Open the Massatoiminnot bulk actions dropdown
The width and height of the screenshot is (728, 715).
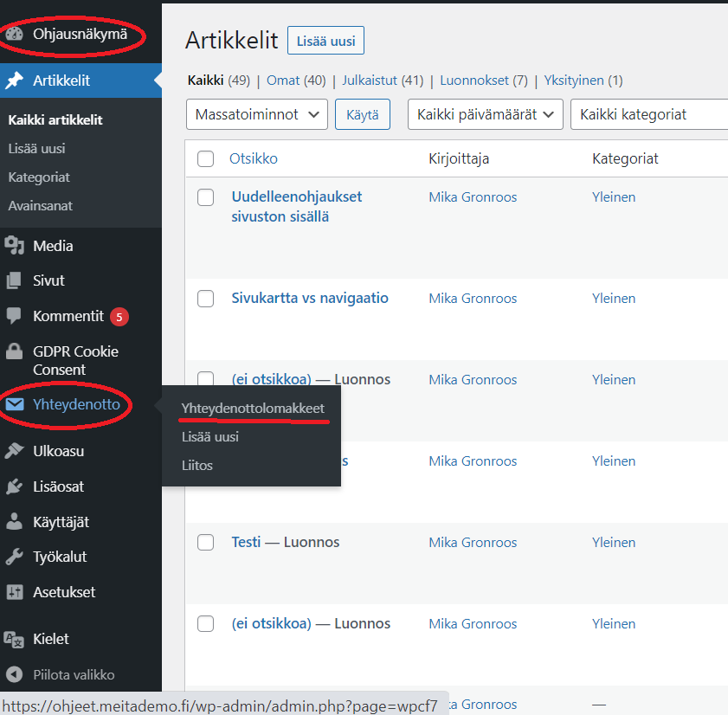click(257, 114)
